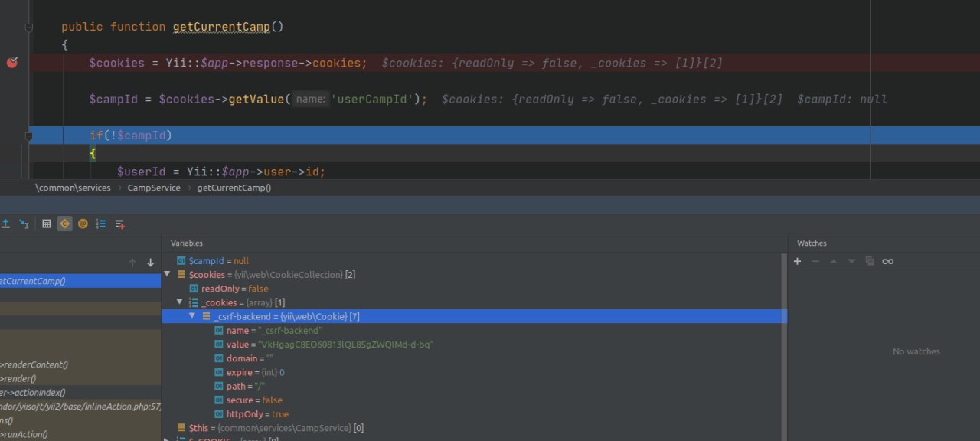
Task: Expand the partially visible $_COOKIE node
Action: point(167,439)
